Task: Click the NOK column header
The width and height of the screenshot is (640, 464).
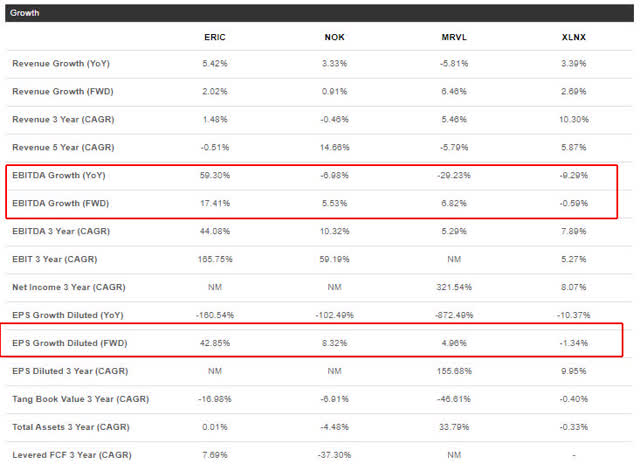Action: (x=334, y=37)
